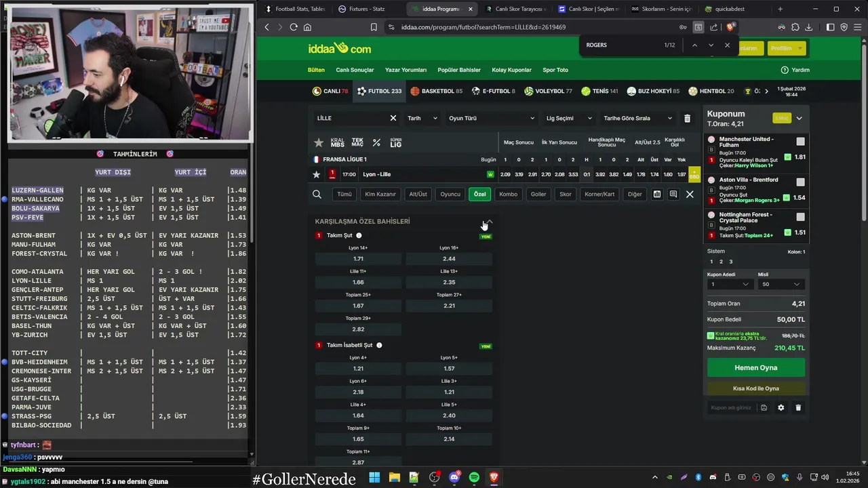Open Tarihe Göre Sırala sort dropdown
This screenshot has height=488, width=868.
pos(637,118)
